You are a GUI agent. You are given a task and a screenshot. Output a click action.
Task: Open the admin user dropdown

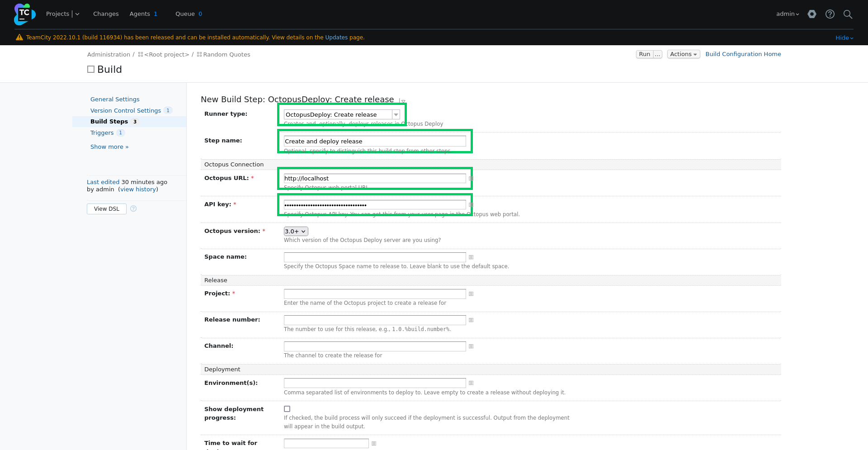click(x=788, y=14)
